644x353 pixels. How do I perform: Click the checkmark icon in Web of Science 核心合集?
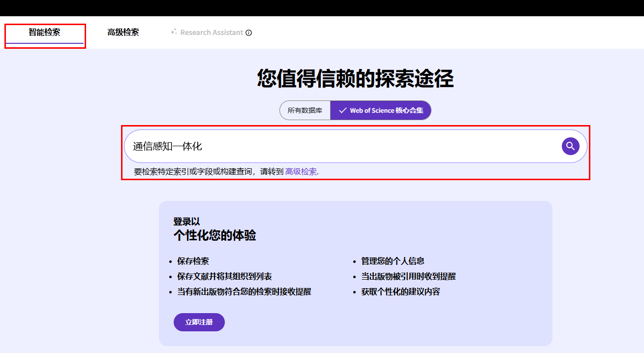pyautogui.click(x=342, y=110)
